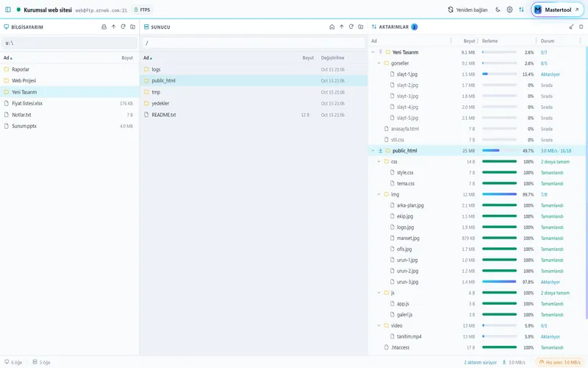This screenshot has width=588, height=368.
Task: Create a new folder in Sunucu panel
Action: click(x=361, y=27)
